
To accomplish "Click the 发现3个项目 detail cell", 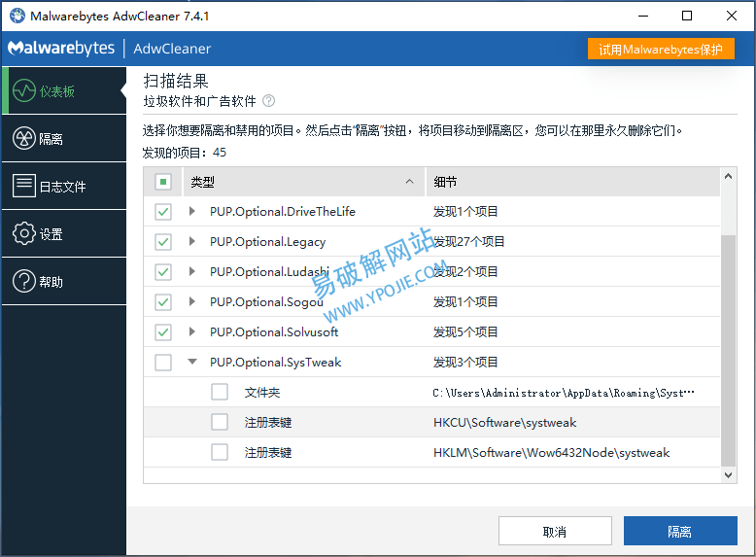I will [465, 363].
